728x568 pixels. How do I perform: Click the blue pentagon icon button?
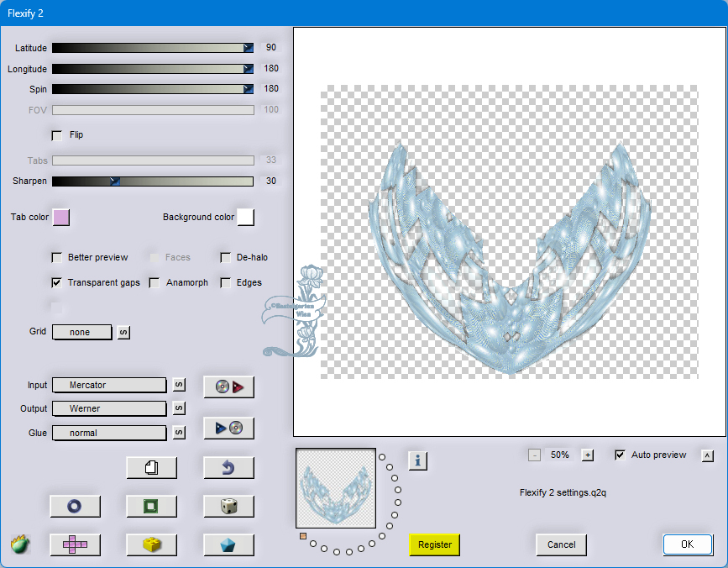(x=229, y=544)
